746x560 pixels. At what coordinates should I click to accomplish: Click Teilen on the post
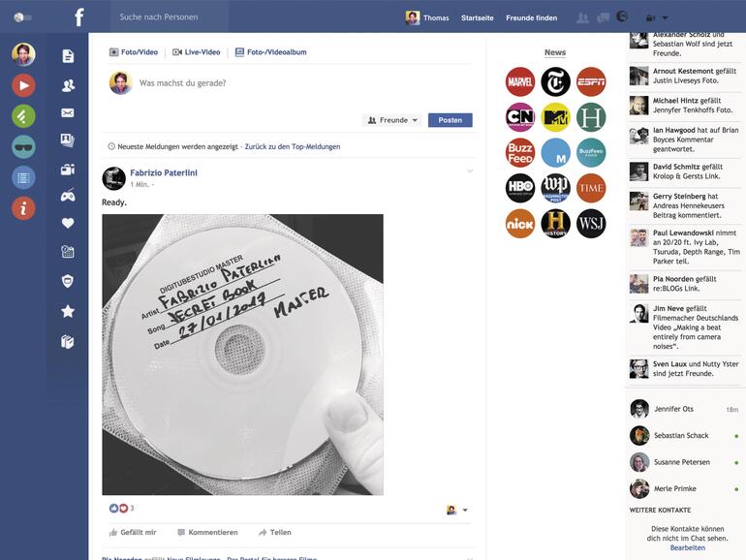click(275, 533)
